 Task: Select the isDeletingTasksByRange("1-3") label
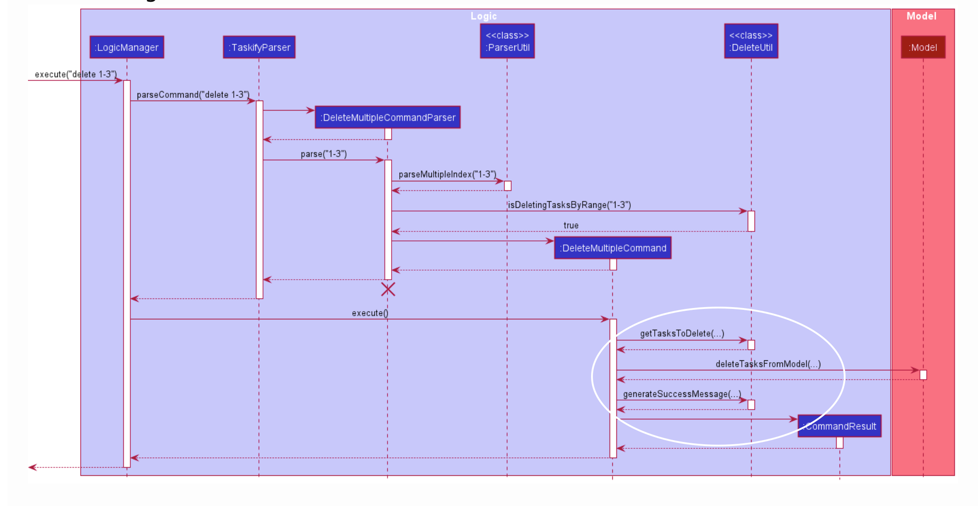pyautogui.click(x=569, y=205)
